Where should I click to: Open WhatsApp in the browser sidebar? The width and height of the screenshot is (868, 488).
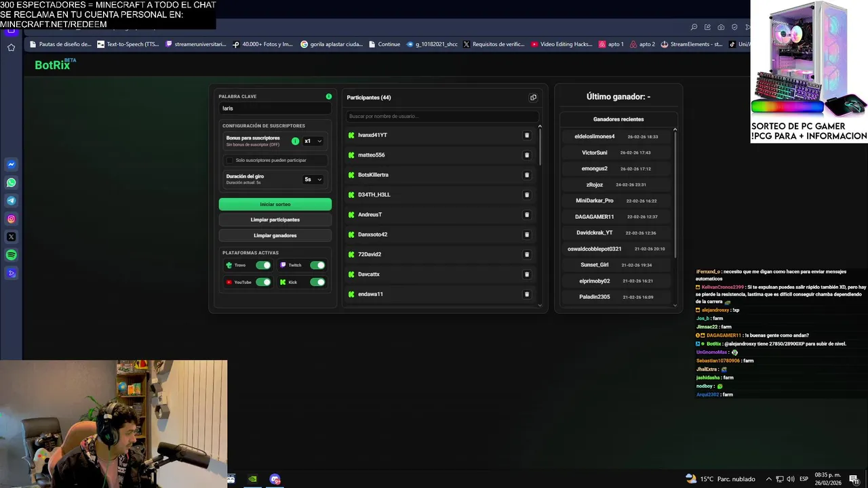click(12, 183)
